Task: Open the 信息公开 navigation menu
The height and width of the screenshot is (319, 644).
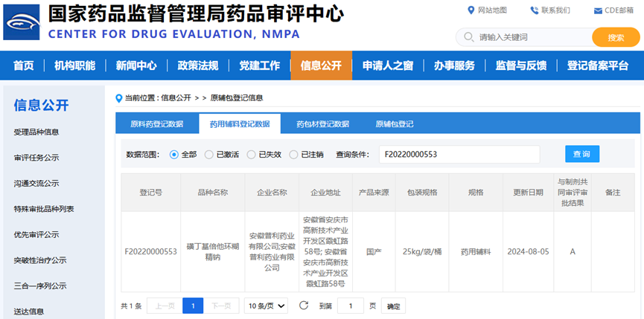Action: click(321, 65)
